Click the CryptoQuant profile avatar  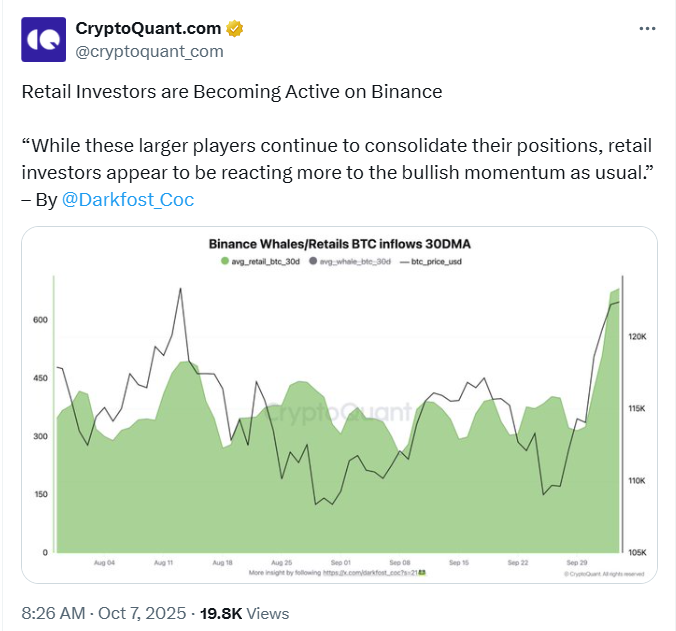coord(43,39)
